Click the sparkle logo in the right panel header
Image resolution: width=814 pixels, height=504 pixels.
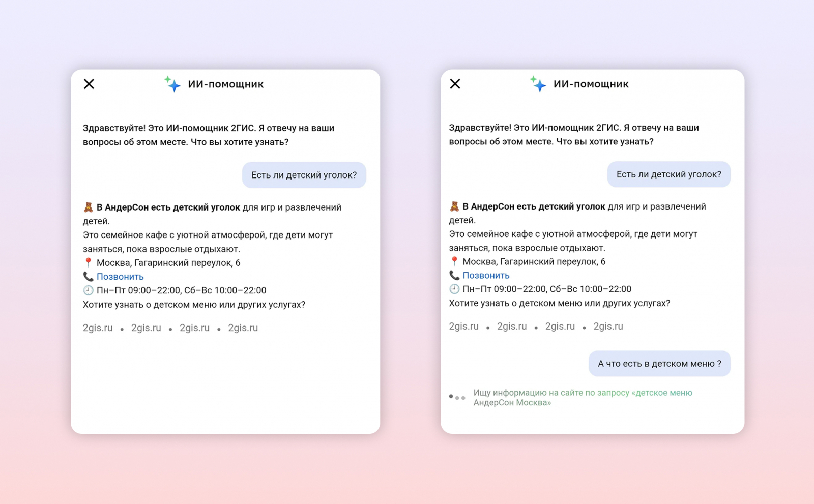[x=538, y=84]
